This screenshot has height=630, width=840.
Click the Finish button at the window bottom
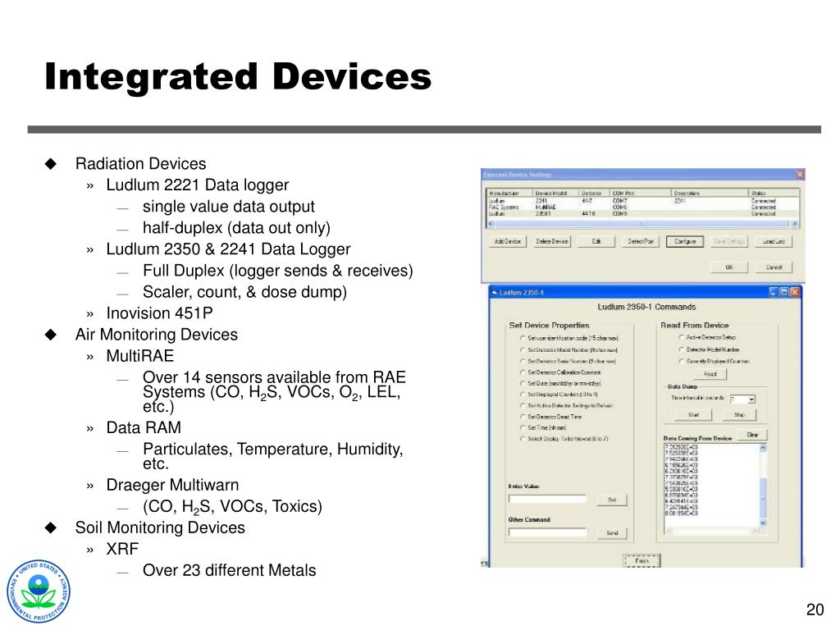[641, 561]
